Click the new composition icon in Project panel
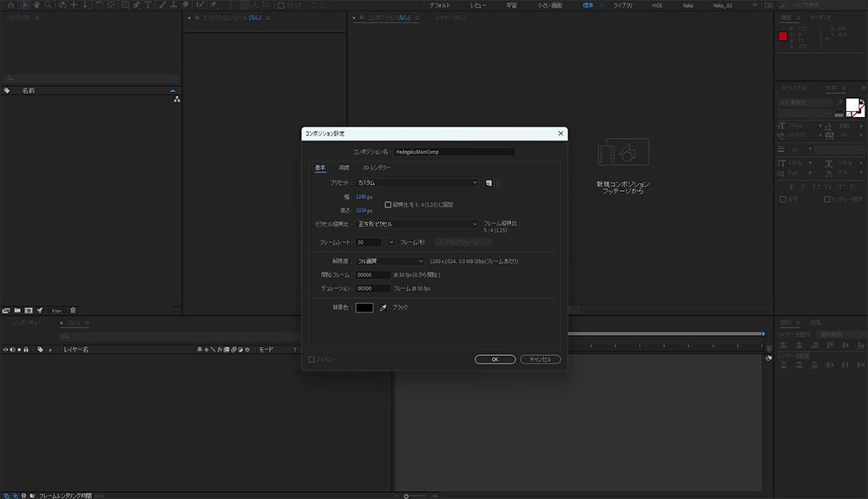The height and width of the screenshot is (499, 868). [28, 310]
